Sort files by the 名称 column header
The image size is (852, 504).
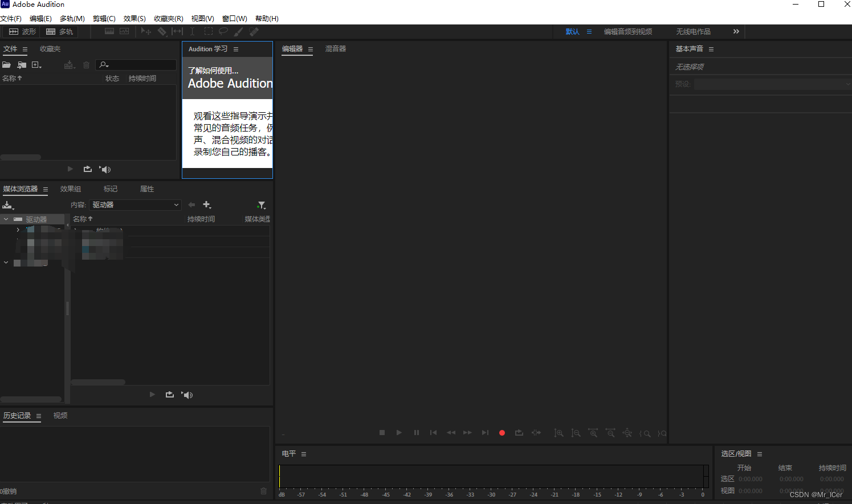coord(12,79)
